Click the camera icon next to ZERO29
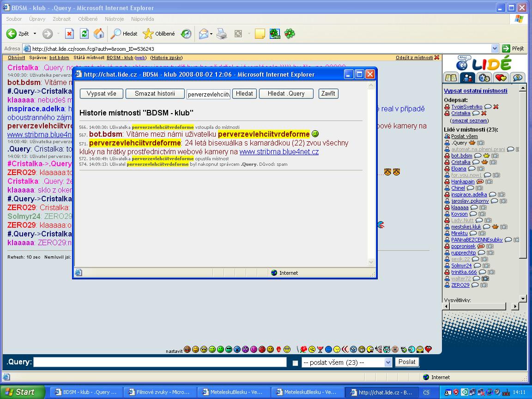The width and height of the screenshot is (532, 399). click(x=484, y=285)
